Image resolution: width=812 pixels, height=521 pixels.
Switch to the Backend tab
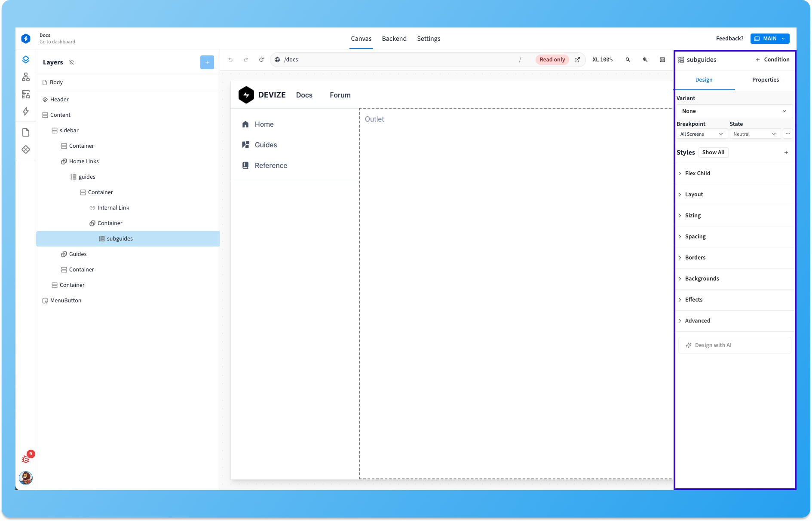pyautogui.click(x=394, y=39)
